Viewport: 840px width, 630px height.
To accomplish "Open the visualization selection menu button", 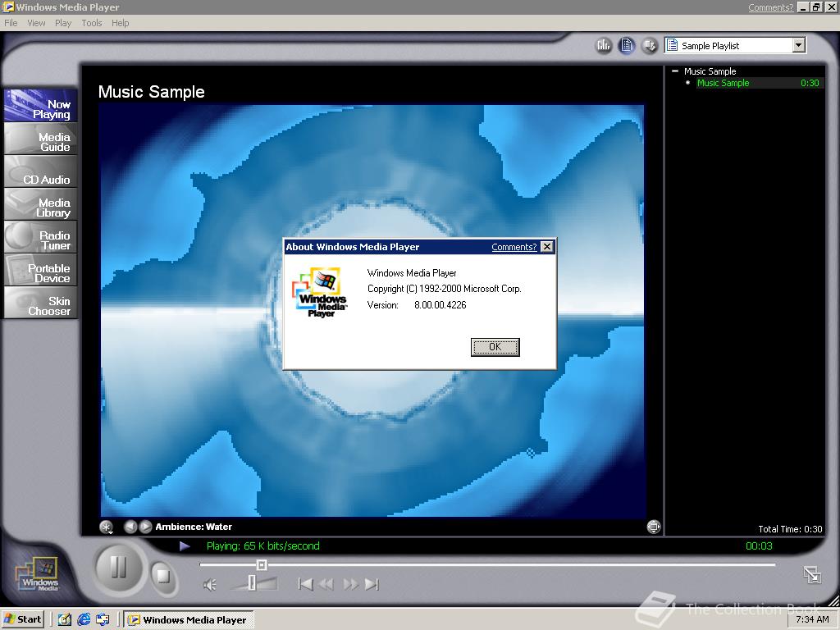I will click(x=107, y=527).
